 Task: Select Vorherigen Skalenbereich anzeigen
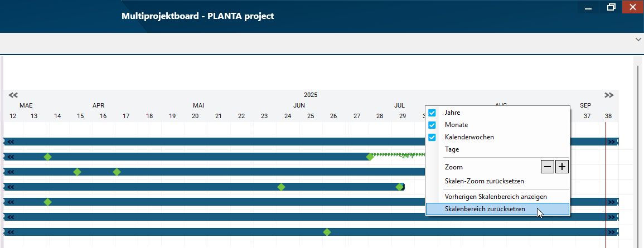tap(496, 196)
